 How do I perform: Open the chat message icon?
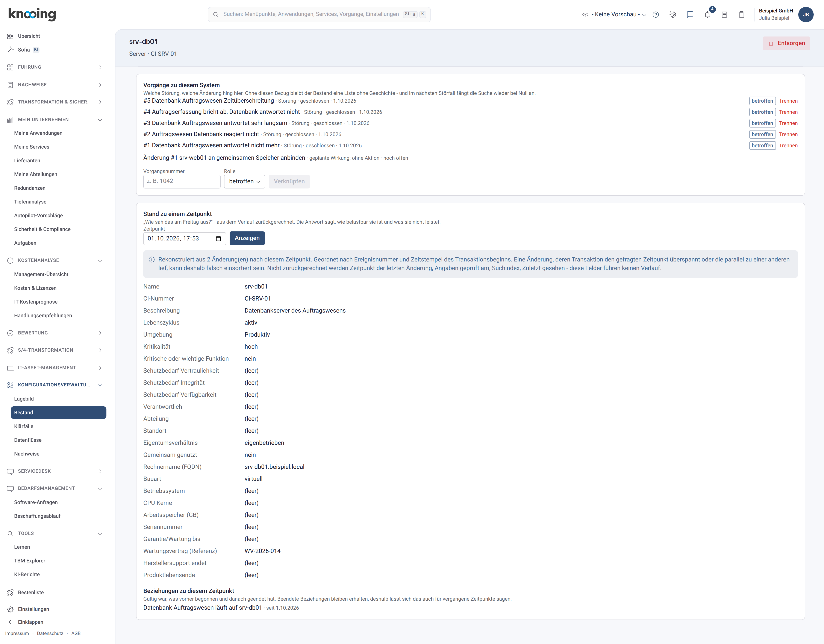pyautogui.click(x=690, y=14)
